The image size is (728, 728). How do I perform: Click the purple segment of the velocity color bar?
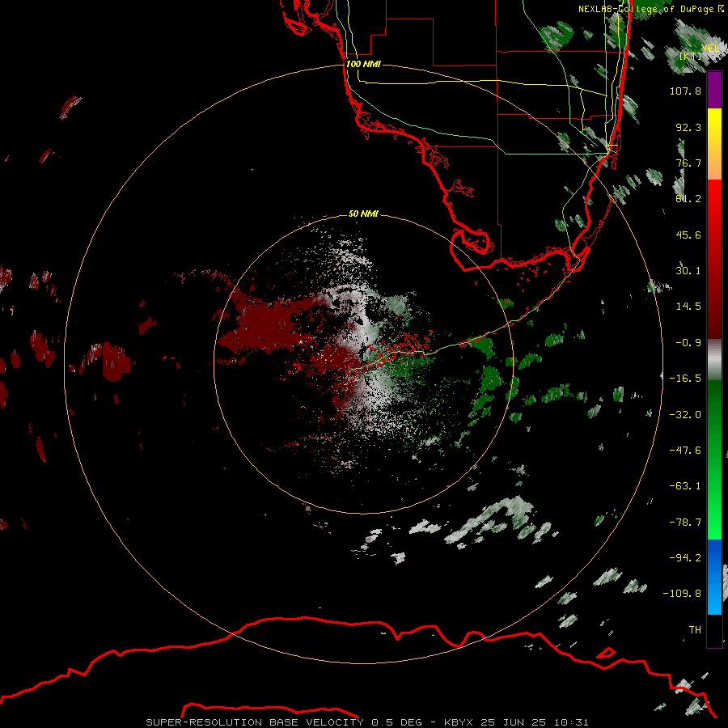point(714,91)
